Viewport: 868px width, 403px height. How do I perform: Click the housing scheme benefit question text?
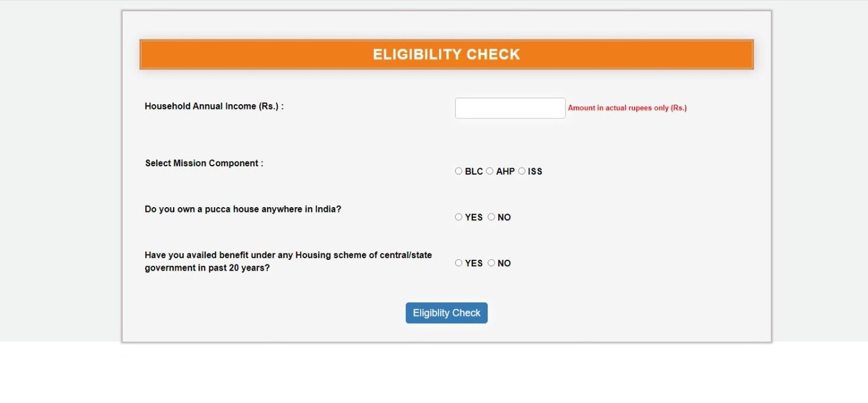[288, 261]
